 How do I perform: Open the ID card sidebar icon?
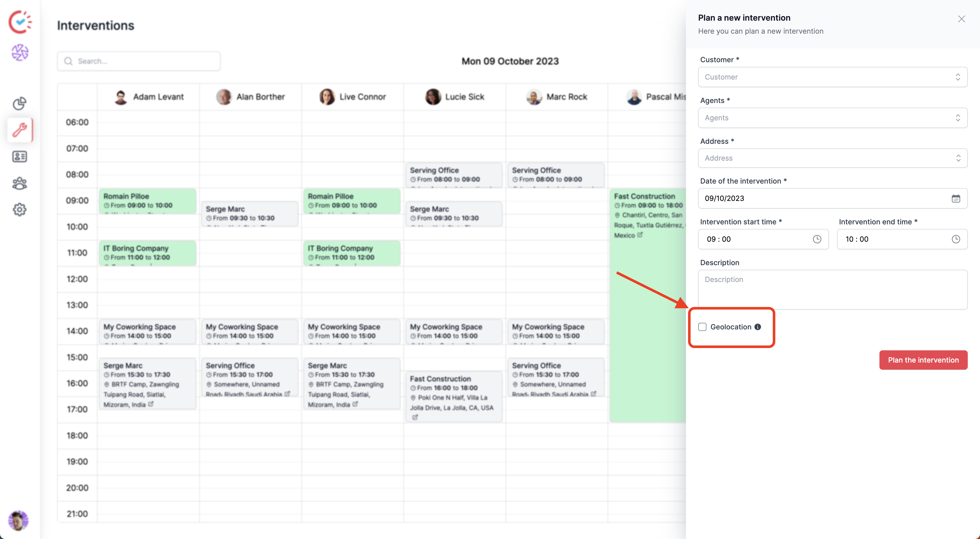coord(19,156)
